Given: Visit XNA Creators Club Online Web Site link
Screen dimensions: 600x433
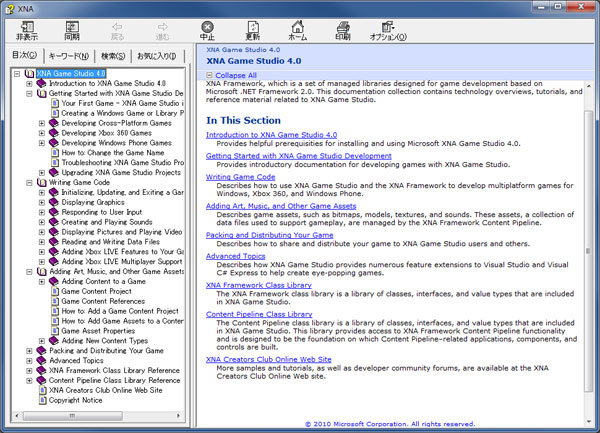Looking at the screenshot, I should tap(269, 359).
